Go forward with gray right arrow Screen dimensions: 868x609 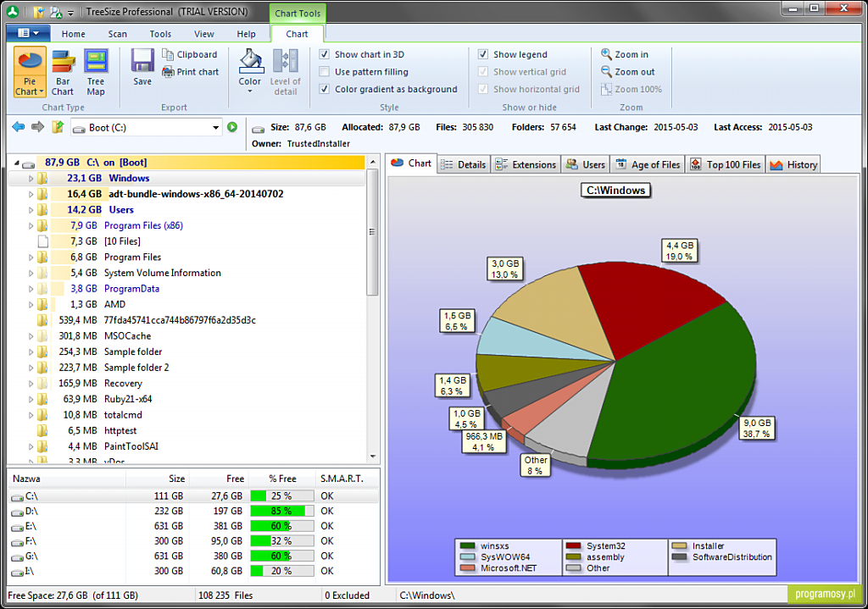(37, 127)
